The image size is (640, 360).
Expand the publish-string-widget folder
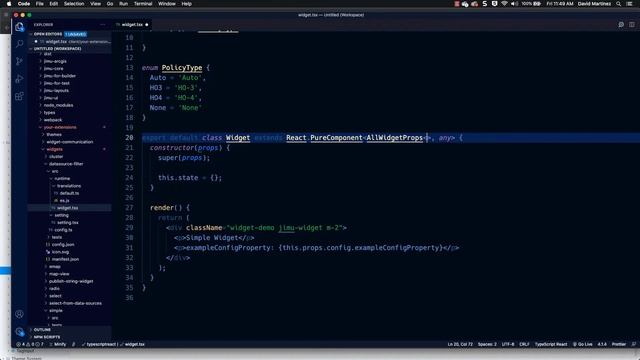(x=71, y=281)
